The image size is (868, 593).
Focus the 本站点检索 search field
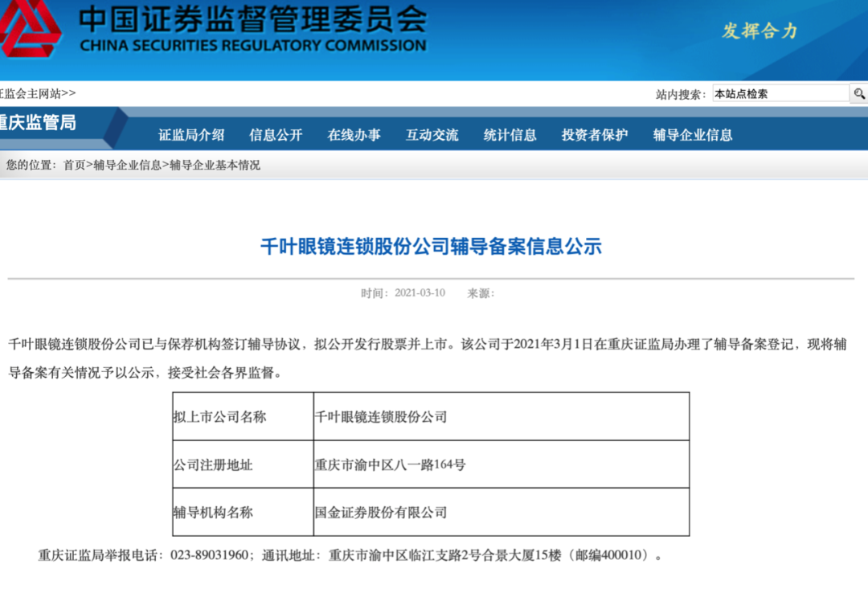click(x=780, y=93)
